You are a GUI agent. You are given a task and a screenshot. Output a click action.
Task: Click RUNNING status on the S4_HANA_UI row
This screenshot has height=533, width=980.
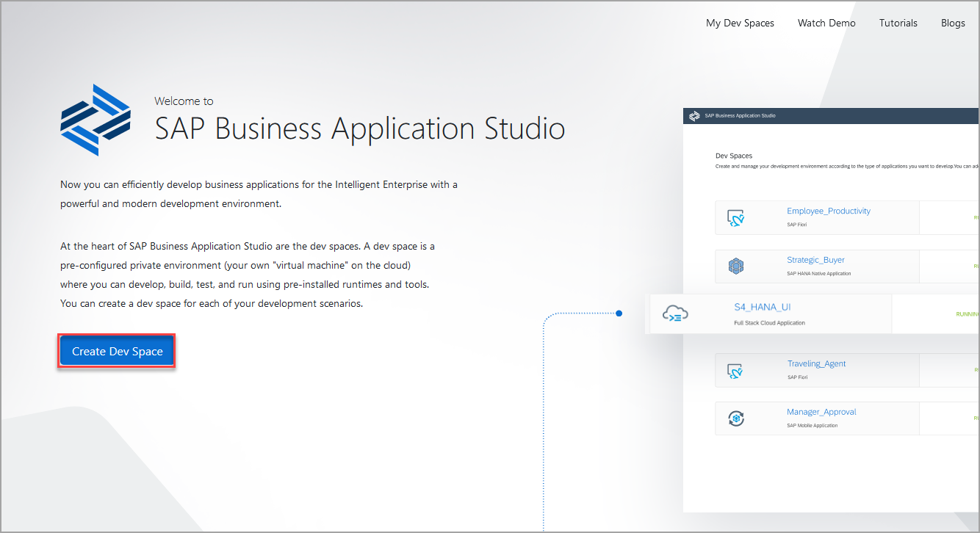(x=968, y=314)
